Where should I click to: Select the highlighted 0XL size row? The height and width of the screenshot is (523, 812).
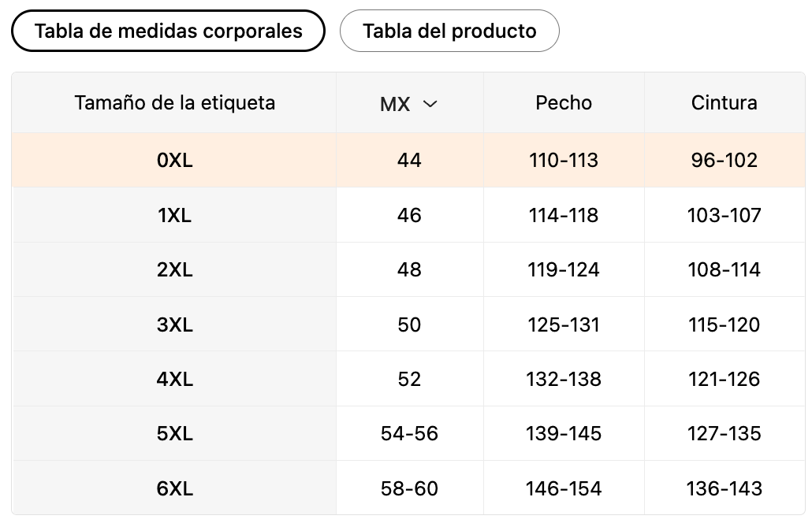175,161
